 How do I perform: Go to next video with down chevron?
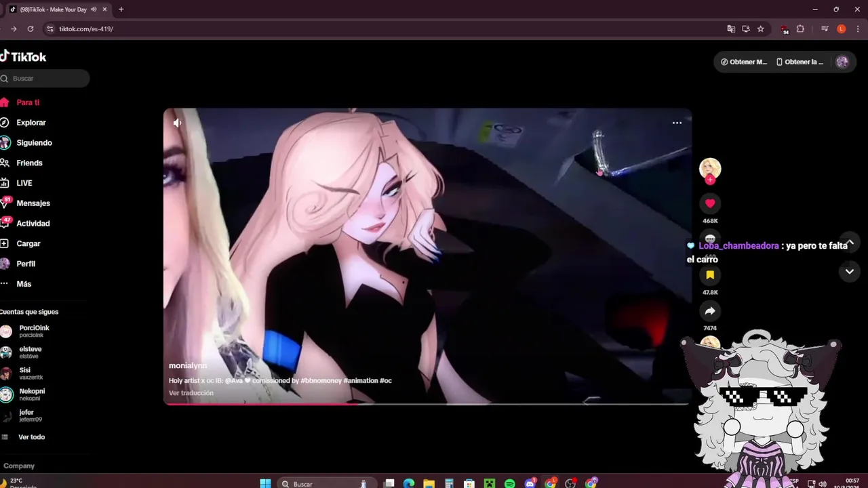click(x=850, y=272)
